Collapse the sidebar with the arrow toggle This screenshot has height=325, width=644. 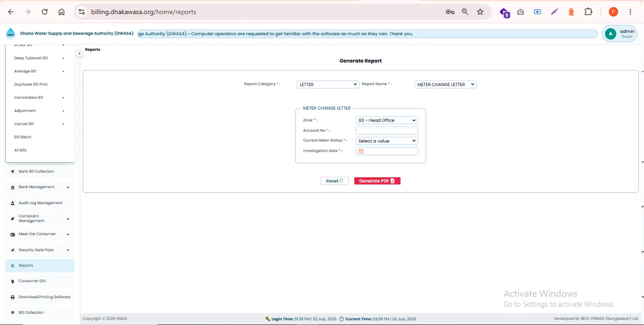pyautogui.click(x=79, y=53)
